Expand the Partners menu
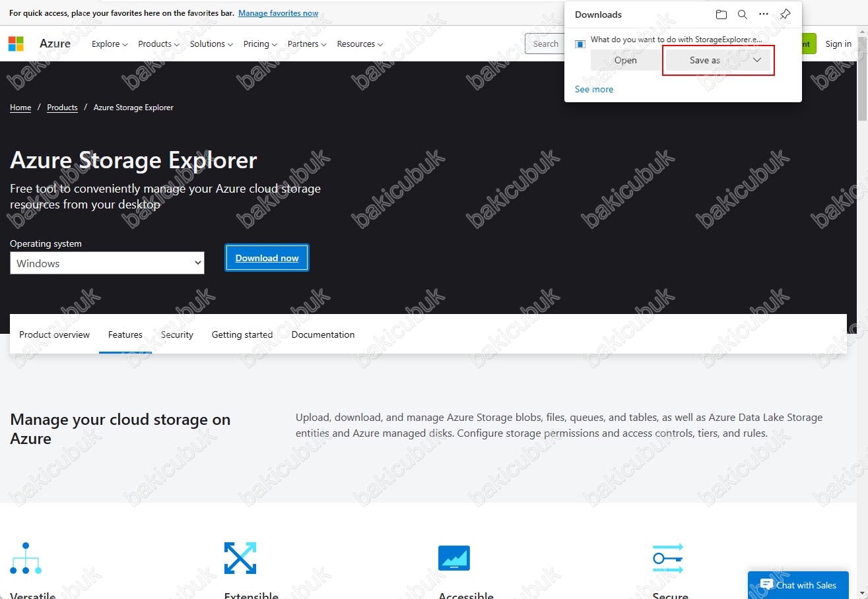The height and width of the screenshot is (599, 868). (x=307, y=44)
